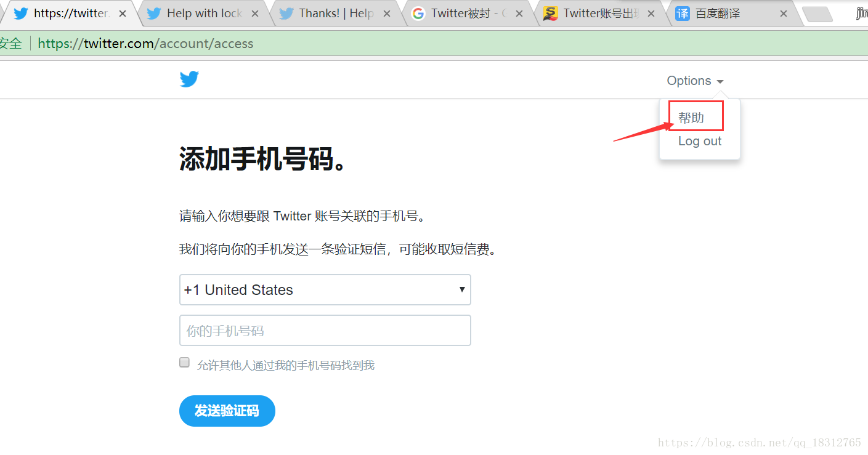Viewport: 868px width, 455px height.
Task: Click the Twitter bird logo in page header
Action: click(189, 79)
